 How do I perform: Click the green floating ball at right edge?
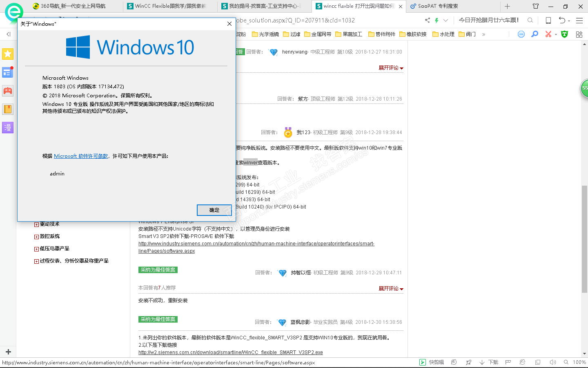click(584, 88)
